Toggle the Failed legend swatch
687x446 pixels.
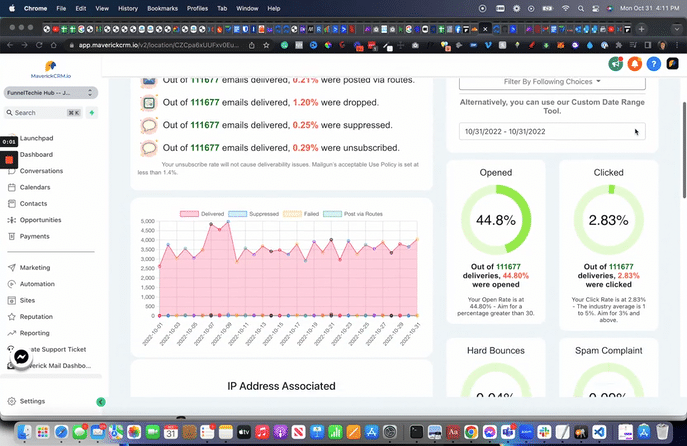point(292,214)
